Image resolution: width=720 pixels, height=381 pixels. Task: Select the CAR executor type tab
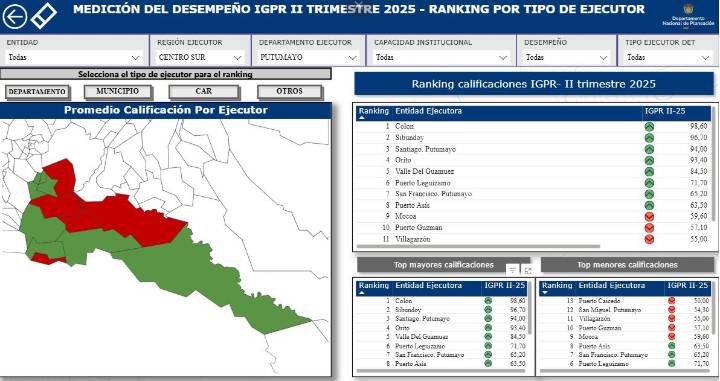[x=204, y=91]
